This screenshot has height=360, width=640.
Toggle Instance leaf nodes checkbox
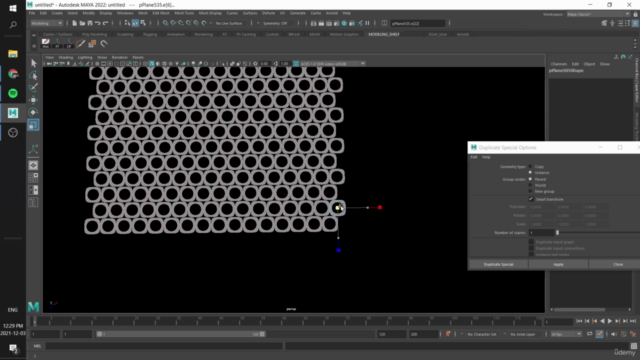tap(531, 254)
